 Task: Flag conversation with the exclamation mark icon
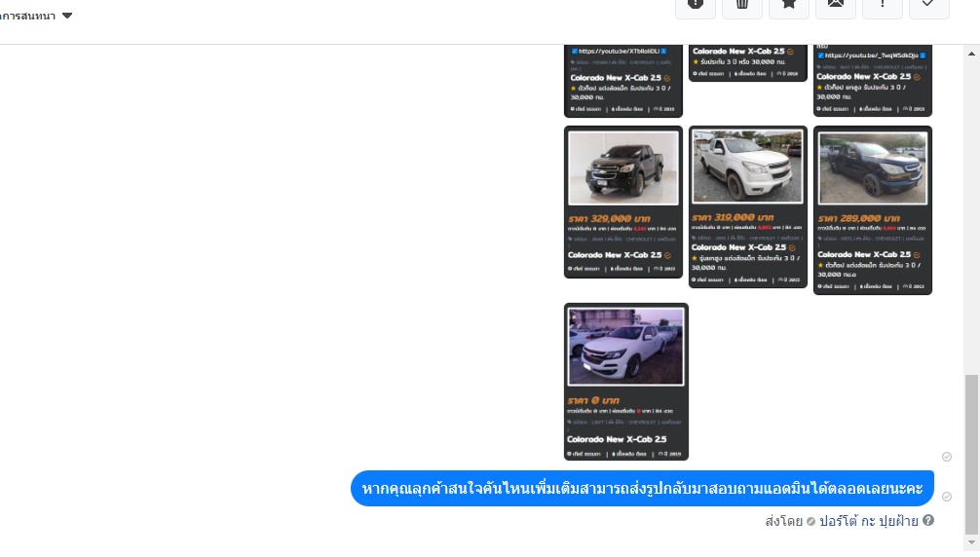883,5
